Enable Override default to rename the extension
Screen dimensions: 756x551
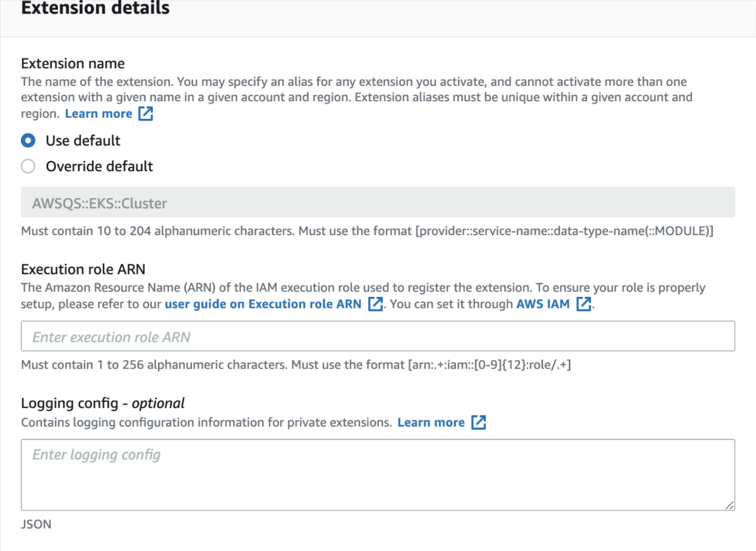coord(27,166)
